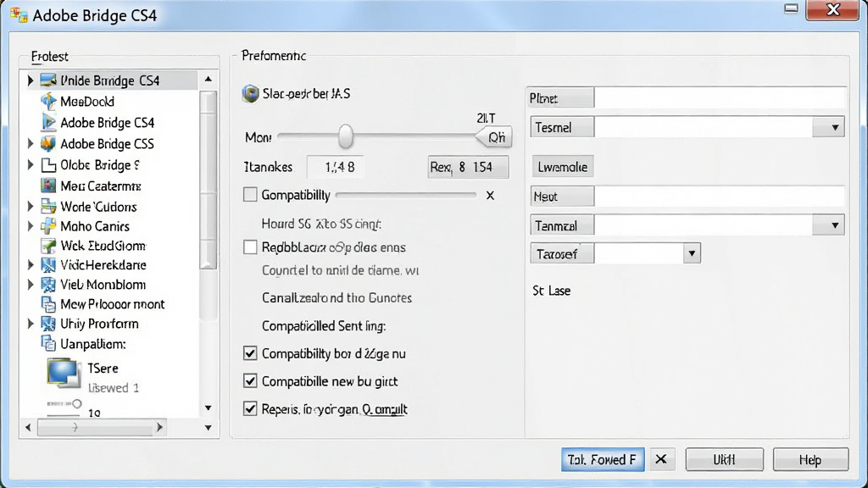Click the Plmet input field
This screenshot has width=868, height=488.
click(720, 98)
